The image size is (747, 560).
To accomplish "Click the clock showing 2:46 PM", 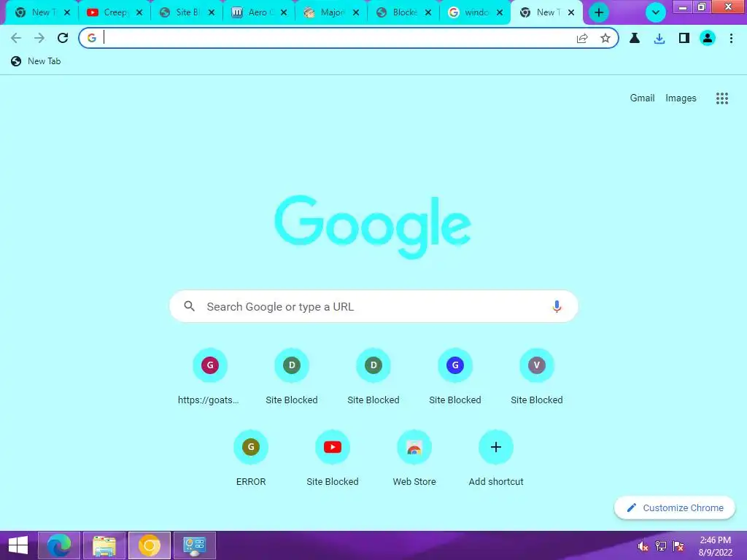I will point(715,540).
